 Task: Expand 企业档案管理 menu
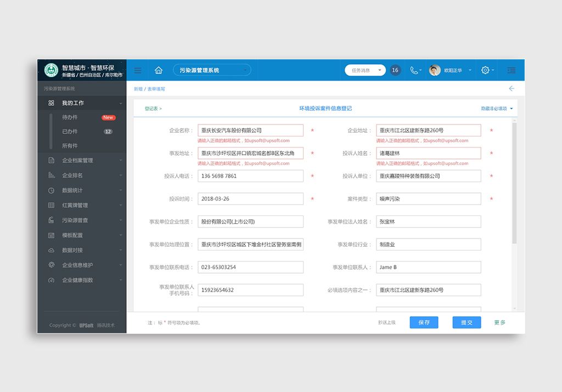coord(82,161)
